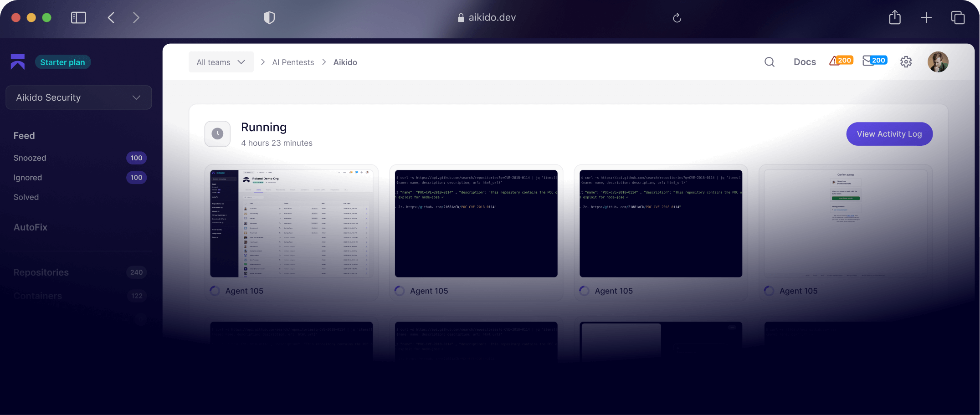Expand the All teams dropdown
This screenshot has width=980, height=415.
(221, 62)
